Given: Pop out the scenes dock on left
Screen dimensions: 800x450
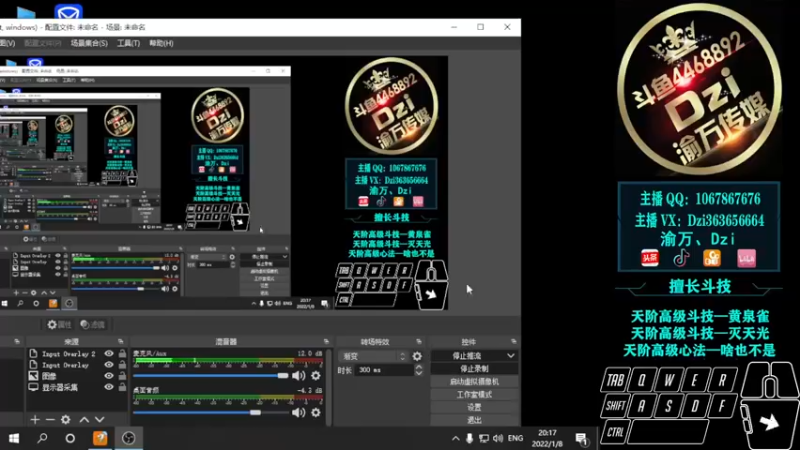Looking at the screenshot, I should pyautogui.click(x=17, y=341).
